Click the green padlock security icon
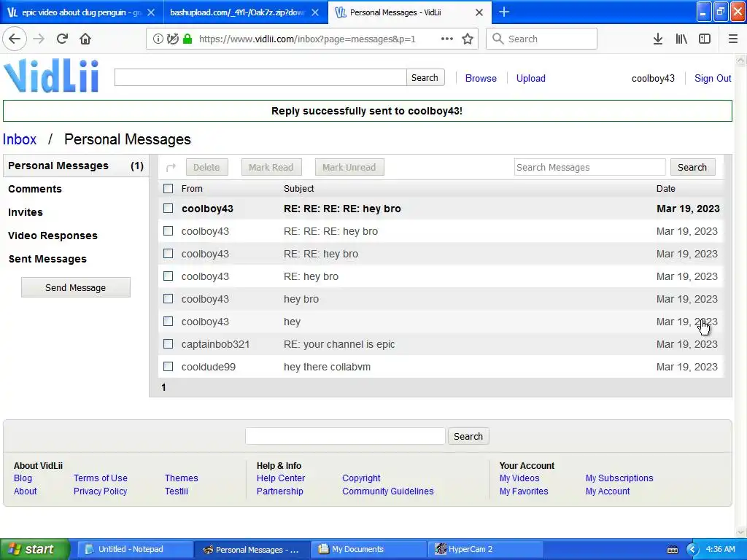Viewport: 747px width, 560px height. pos(187,39)
